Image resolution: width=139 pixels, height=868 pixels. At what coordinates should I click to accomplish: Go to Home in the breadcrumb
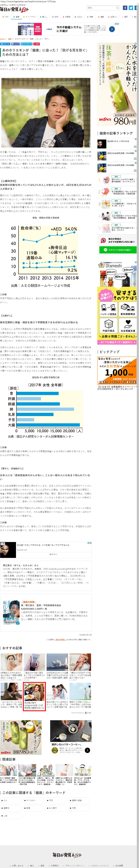[2, 39]
